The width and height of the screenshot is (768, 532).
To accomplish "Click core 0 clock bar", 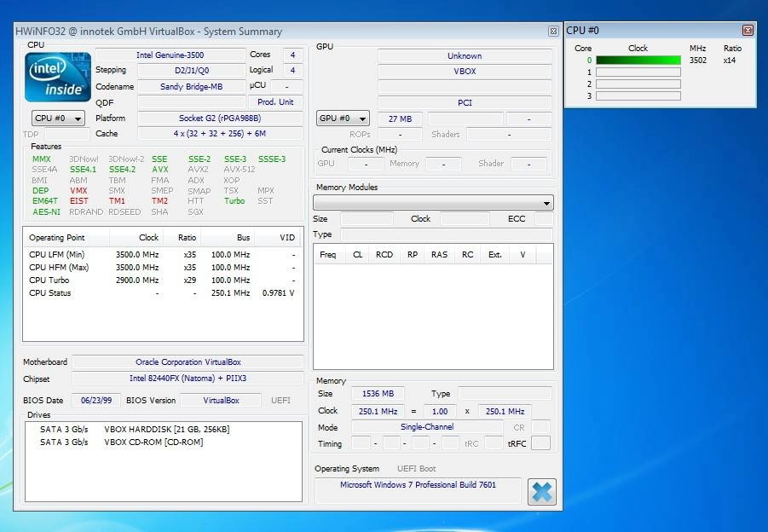I will coord(638,61).
